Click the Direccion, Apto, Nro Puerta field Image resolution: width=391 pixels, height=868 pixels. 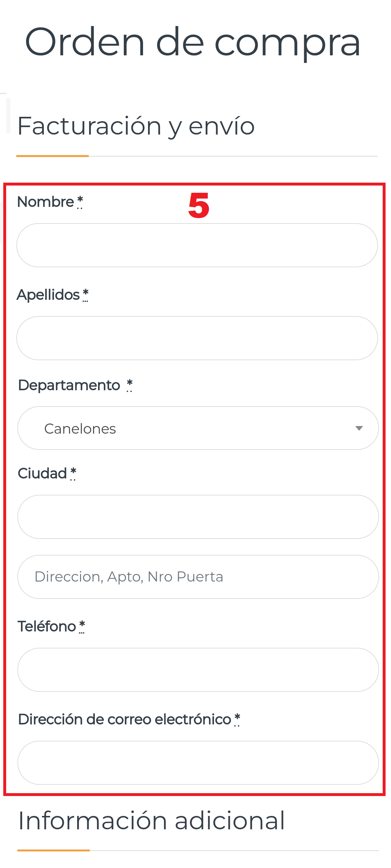[198, 577]
